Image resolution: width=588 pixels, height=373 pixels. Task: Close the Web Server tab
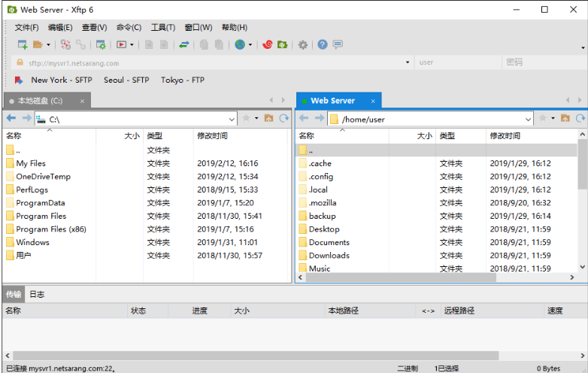click(x=373, y=102)
